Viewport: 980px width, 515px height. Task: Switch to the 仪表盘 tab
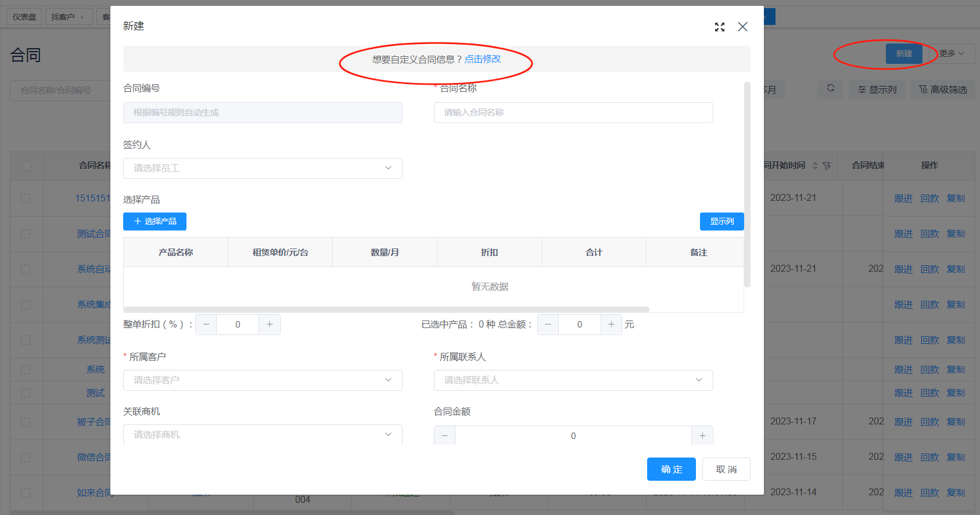[x=24, y=17]
